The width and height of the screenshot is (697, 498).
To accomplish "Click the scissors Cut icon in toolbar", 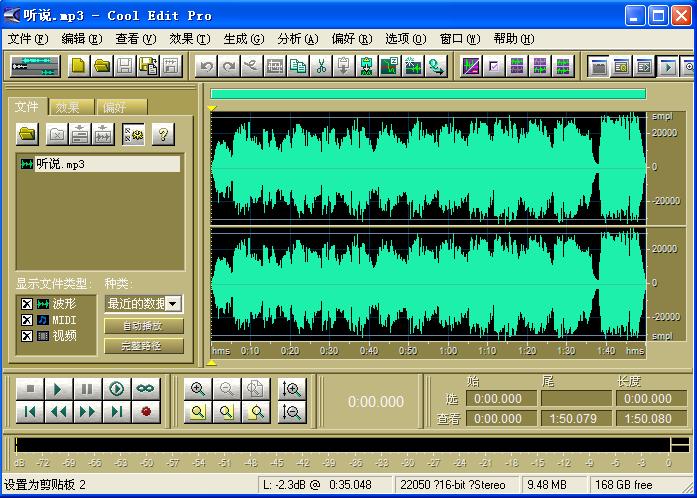I will (321, 66).
